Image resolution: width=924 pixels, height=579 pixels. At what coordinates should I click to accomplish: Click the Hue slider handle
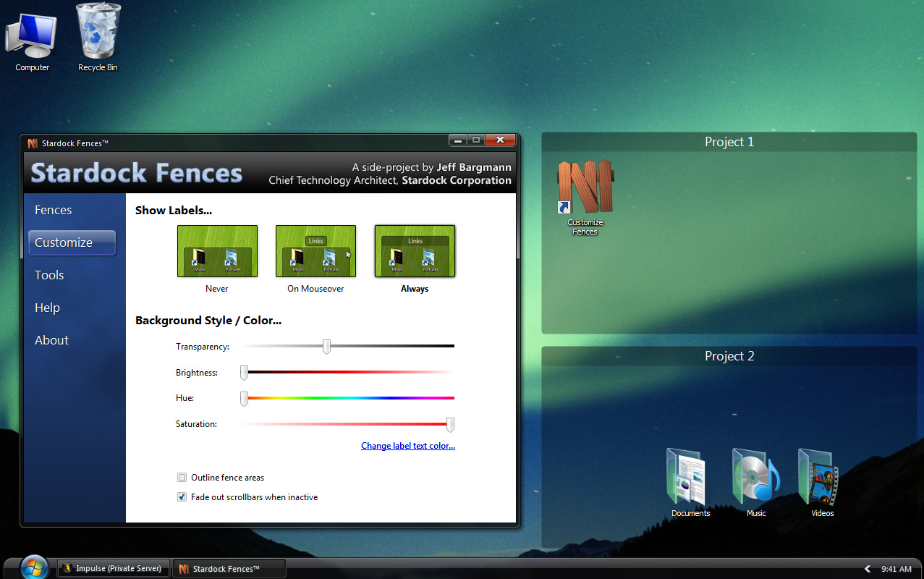pyautogui.click(x=244, y=398)
